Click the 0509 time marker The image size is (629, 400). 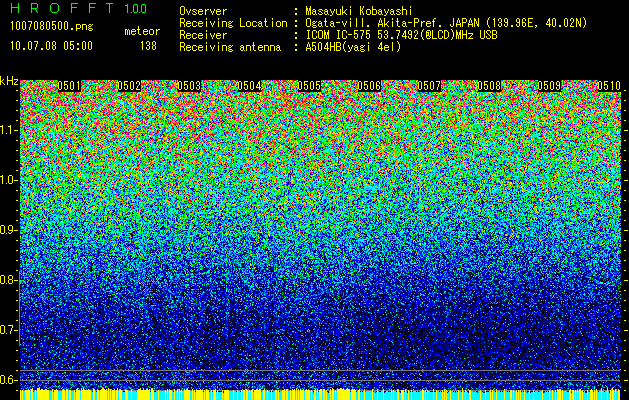(549, 86)
